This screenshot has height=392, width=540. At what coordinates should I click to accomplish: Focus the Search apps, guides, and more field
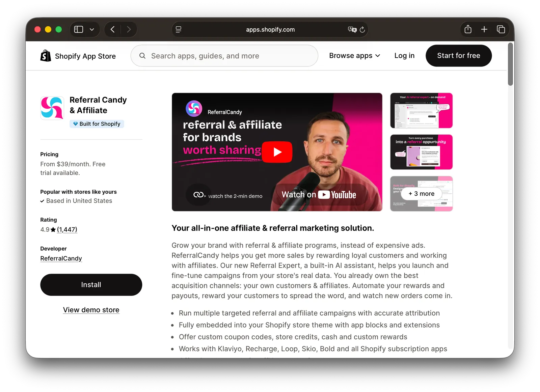(224, 56)
